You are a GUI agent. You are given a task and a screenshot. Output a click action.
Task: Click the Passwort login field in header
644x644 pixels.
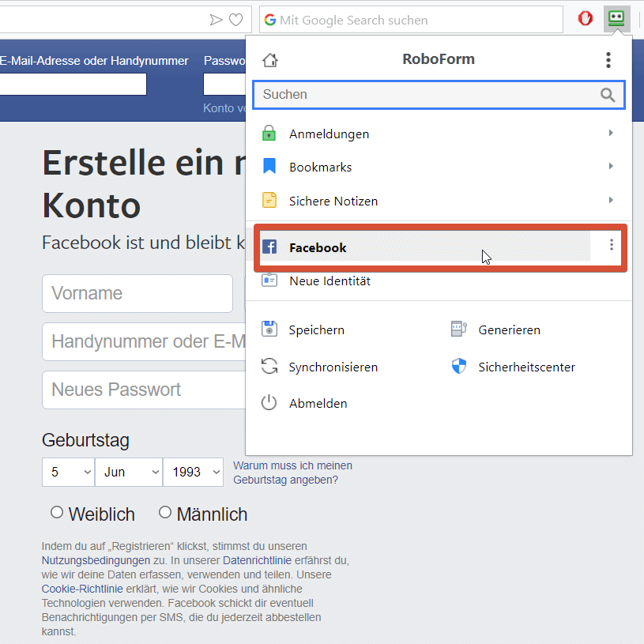point(224,84)
